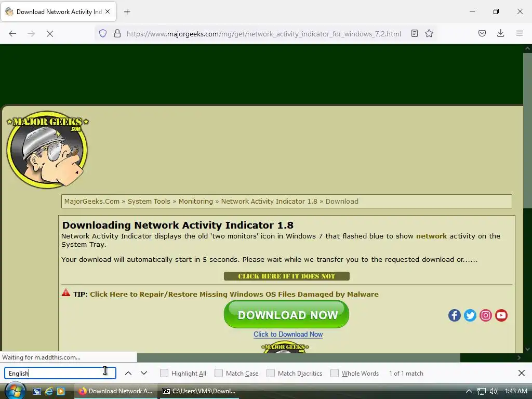The width and height of the screenshot is (532, 399).
Task: Click the Firefox taskbar button
Action: click(x=115, y=391)
